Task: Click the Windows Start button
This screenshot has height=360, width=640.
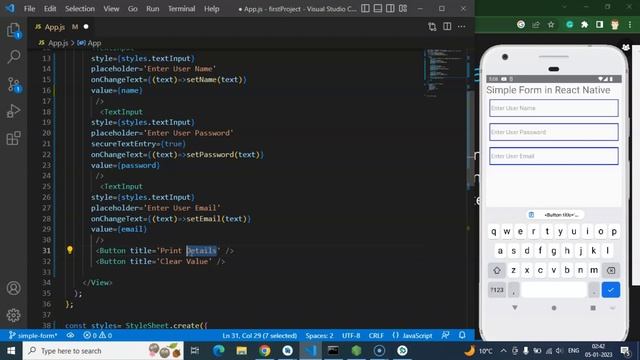Action: tap(11, 351)
